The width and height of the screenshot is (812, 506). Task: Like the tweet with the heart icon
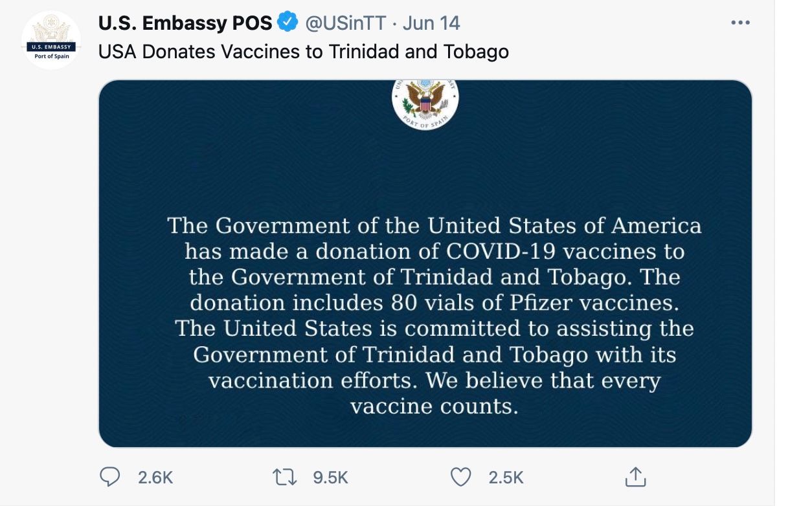460,478
